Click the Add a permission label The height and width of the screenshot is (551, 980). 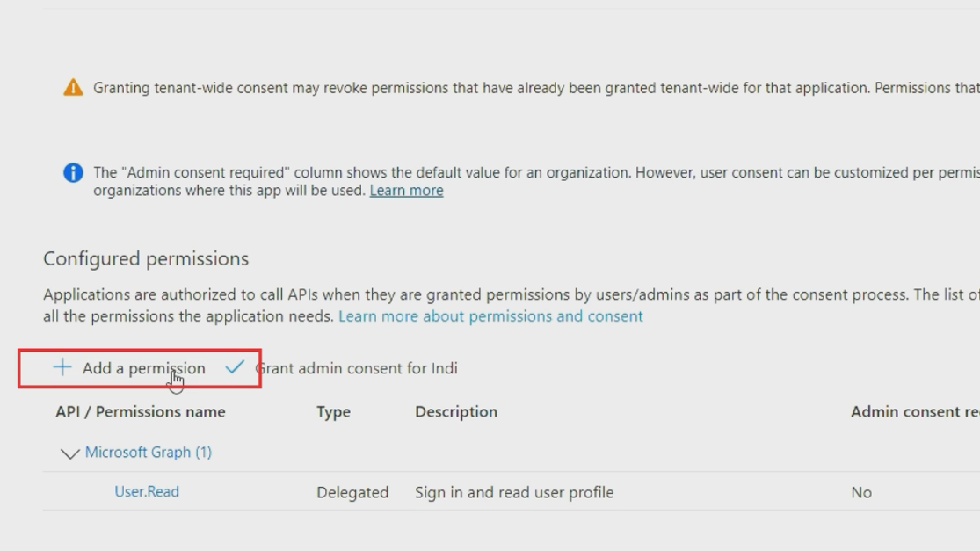coord(144,368)
